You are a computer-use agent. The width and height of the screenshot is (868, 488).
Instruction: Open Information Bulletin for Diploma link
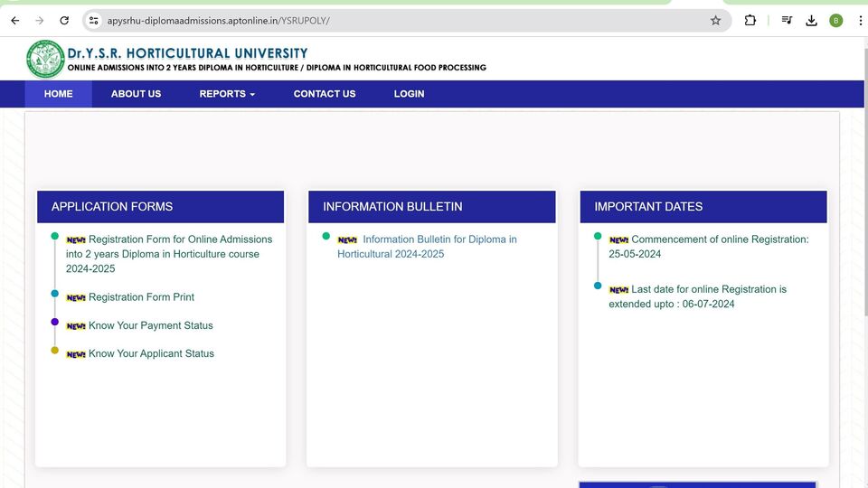427,247
